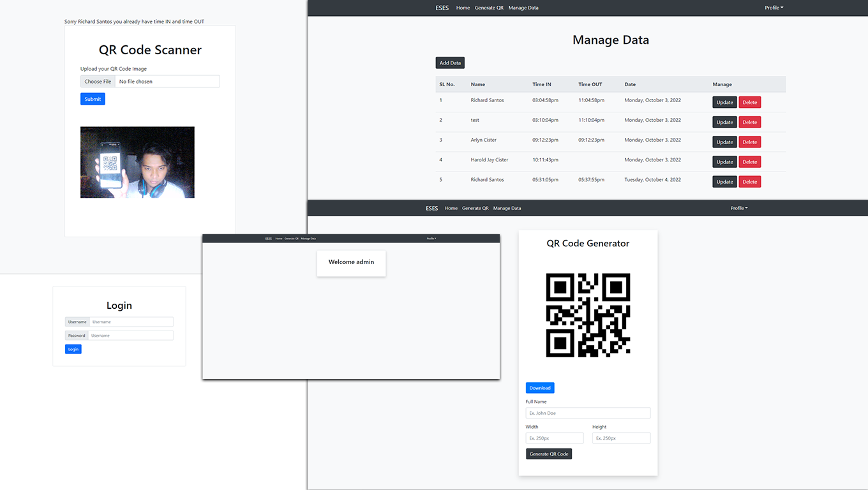Open Home in Welcome admin window navbar

tap(279, 239)
